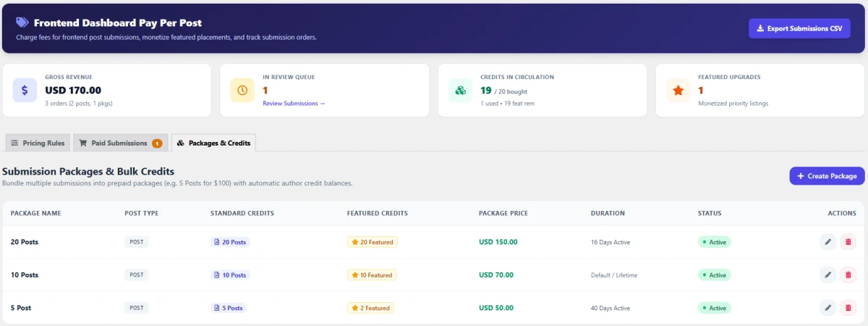Viewport: 868px width, 326px height.
Task: Open the Review Submissions link
Action: (x=294, y=104)
